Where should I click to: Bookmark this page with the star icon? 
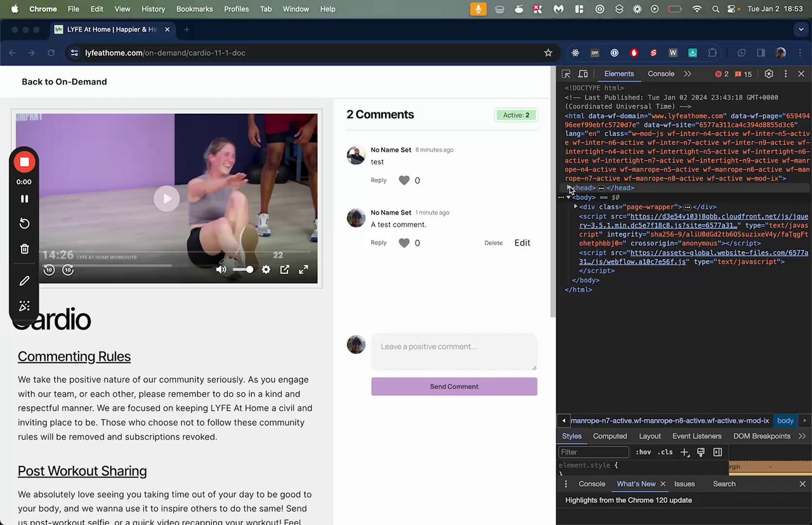(x=548, y=53)
